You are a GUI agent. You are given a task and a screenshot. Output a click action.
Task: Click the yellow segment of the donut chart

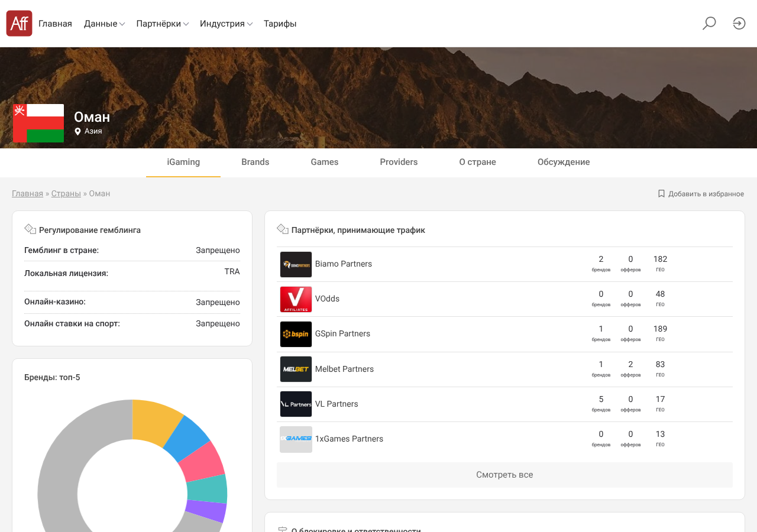coord(155,421)
